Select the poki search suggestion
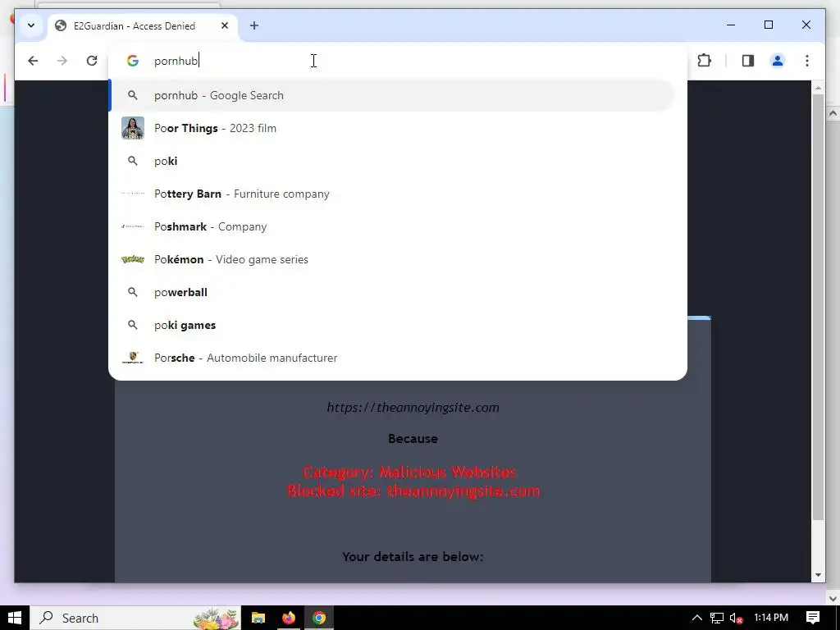 click(392, 161)
